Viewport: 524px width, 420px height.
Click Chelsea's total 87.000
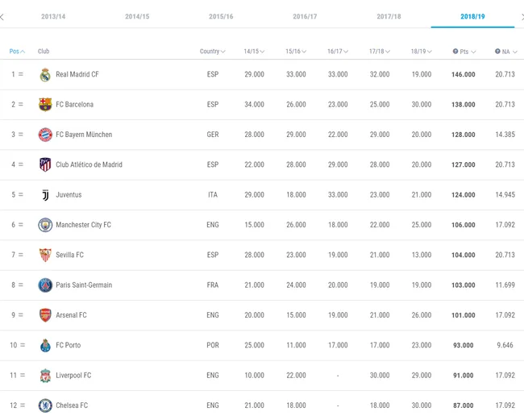[x=464, y=405]
